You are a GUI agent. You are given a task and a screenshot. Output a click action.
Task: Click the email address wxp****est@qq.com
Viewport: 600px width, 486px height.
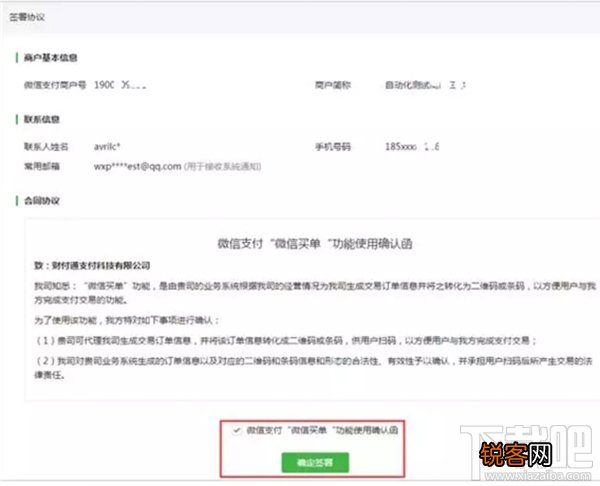pos(137,166)
